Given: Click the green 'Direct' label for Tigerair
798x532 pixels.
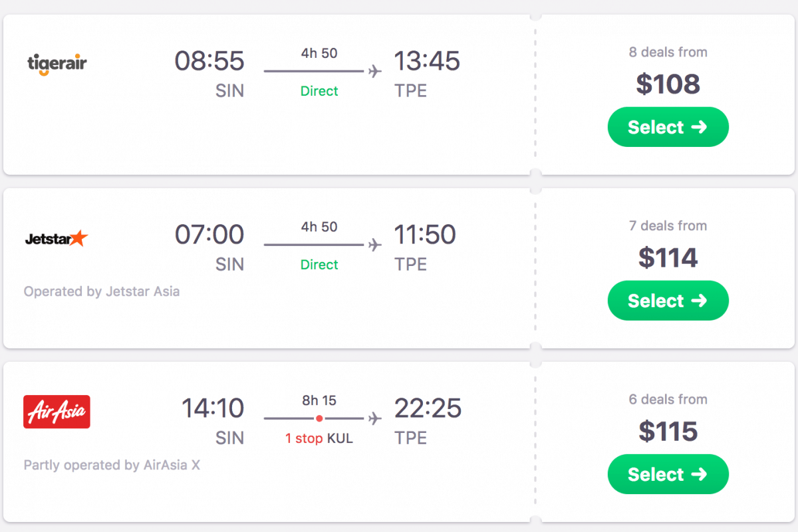Looking at the screenshot, I should pyautogui.click(x=319, y=91).
